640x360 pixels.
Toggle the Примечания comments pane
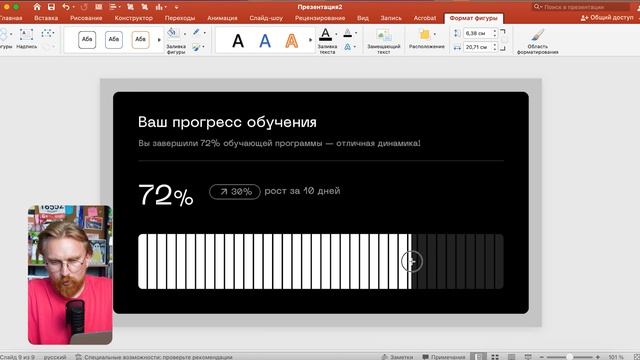tap(444, 357)
